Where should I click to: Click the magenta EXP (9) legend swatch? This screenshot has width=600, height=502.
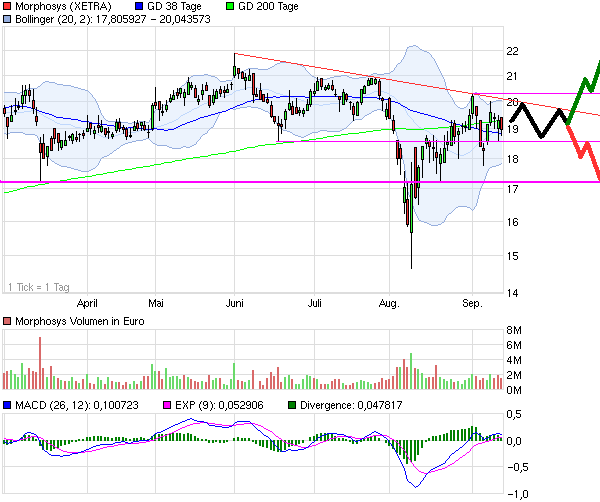point(167,405)
